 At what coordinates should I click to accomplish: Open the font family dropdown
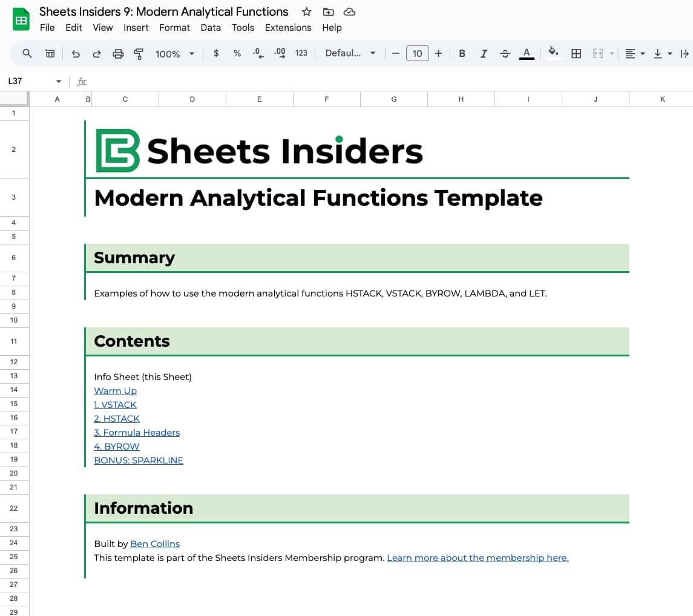pyautogui.click(x=350, y=53)
